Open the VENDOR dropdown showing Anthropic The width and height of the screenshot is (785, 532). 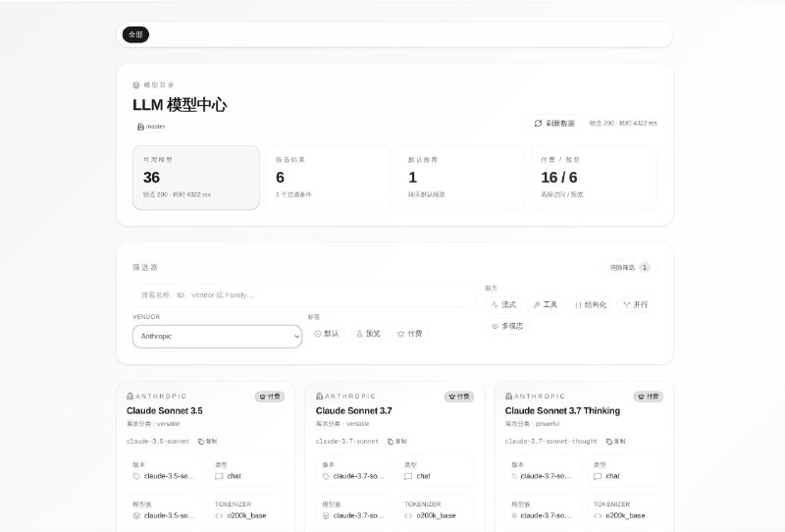pyautogui.click(x=217, y=336)
